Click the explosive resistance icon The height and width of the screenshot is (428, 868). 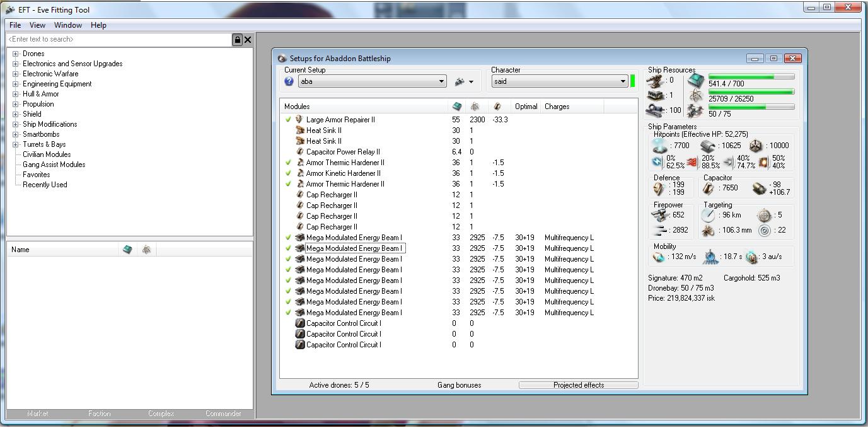[x=763, y=162]
